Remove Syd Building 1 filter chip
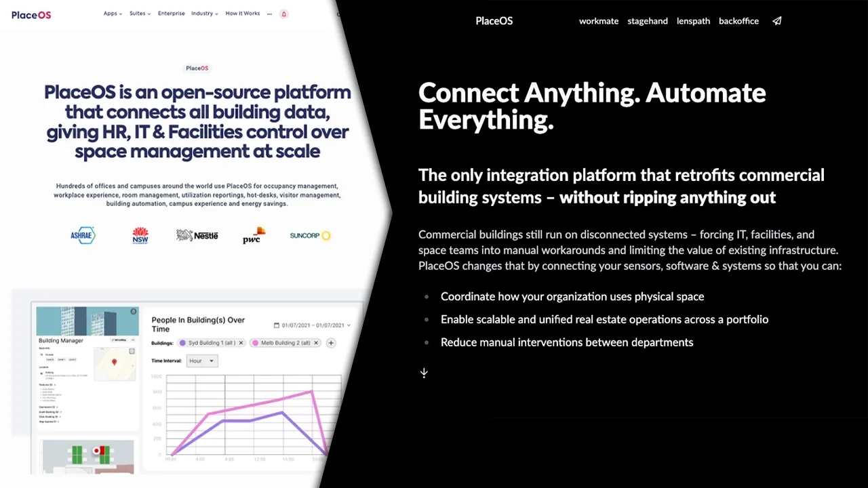Screen dimensions: 868x488 click(x=241, y=343)
